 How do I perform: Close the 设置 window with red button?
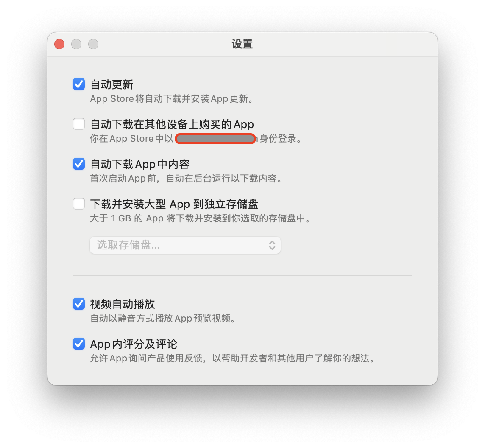59,44
